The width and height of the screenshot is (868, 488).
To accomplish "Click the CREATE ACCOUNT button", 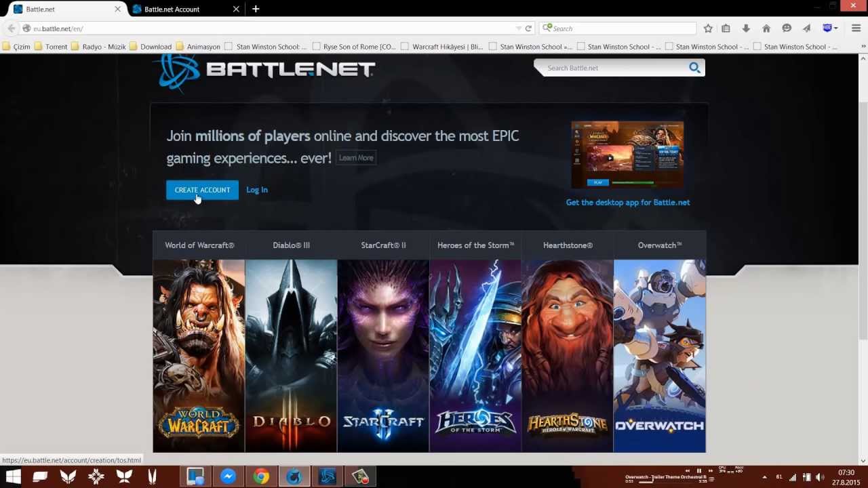I will [x=202, y=190].
